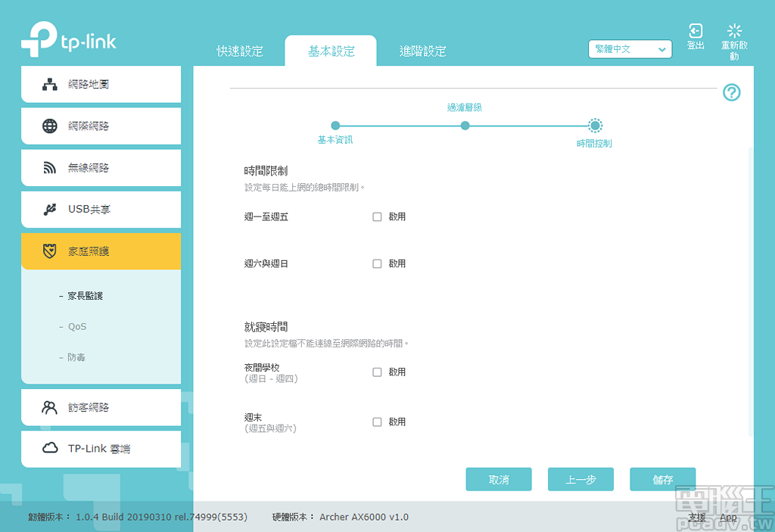Click the 儲存 save button

coord(662,479)
